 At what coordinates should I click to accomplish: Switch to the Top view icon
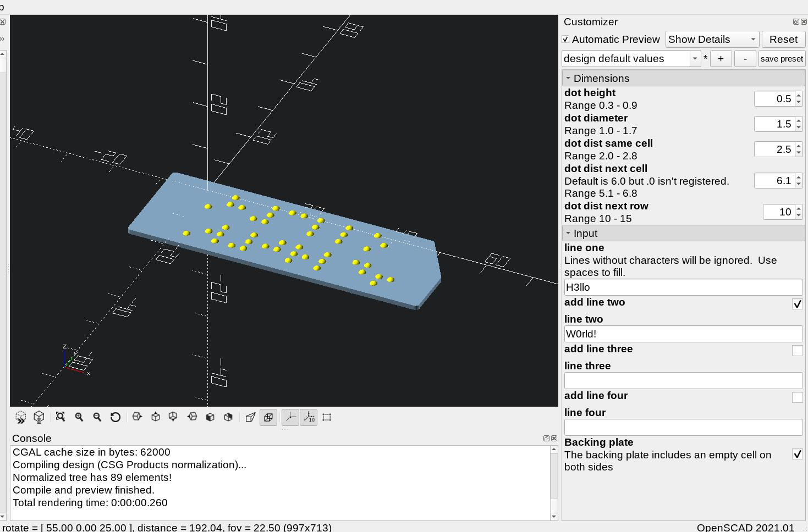pyautogui.click(x=155, y=417)
